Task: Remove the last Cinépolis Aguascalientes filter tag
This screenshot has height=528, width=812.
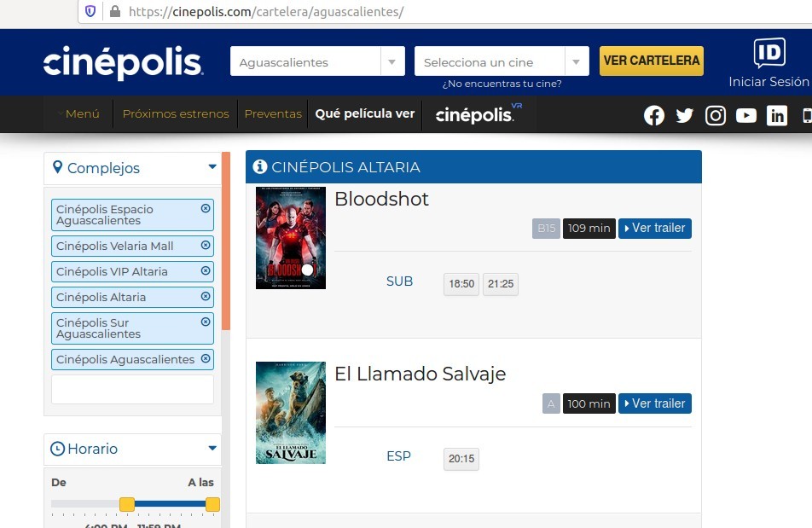Action: (205, 358)
